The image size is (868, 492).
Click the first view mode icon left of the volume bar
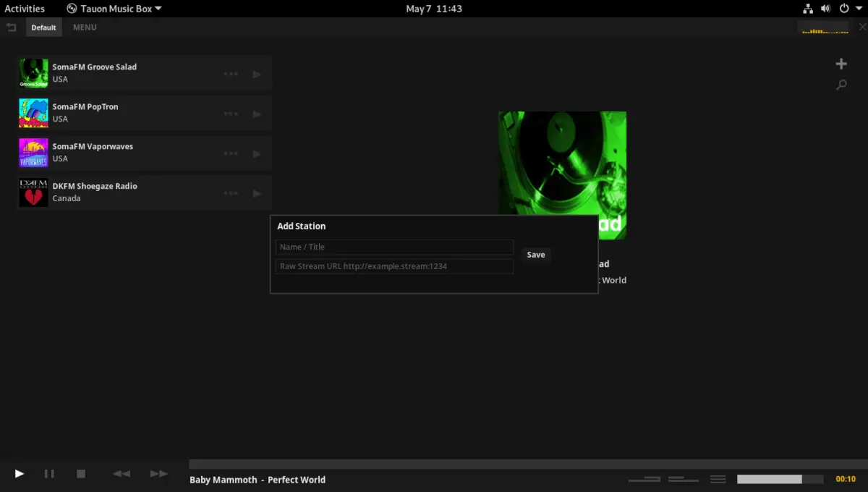tap(644, 479)
